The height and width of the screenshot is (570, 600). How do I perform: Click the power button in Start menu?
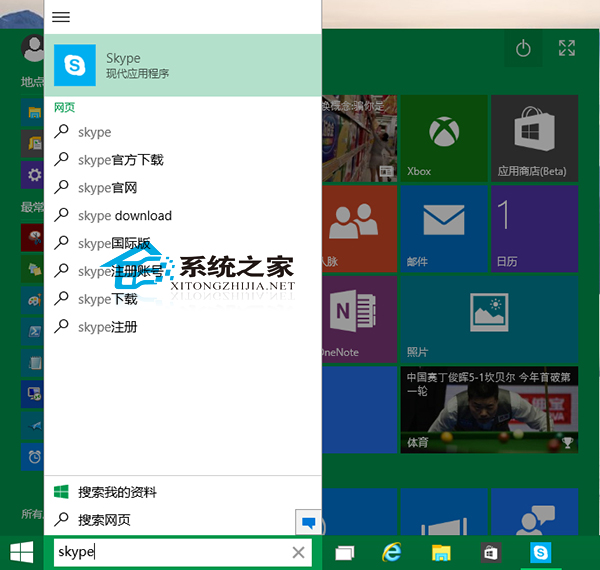[522, 48]
